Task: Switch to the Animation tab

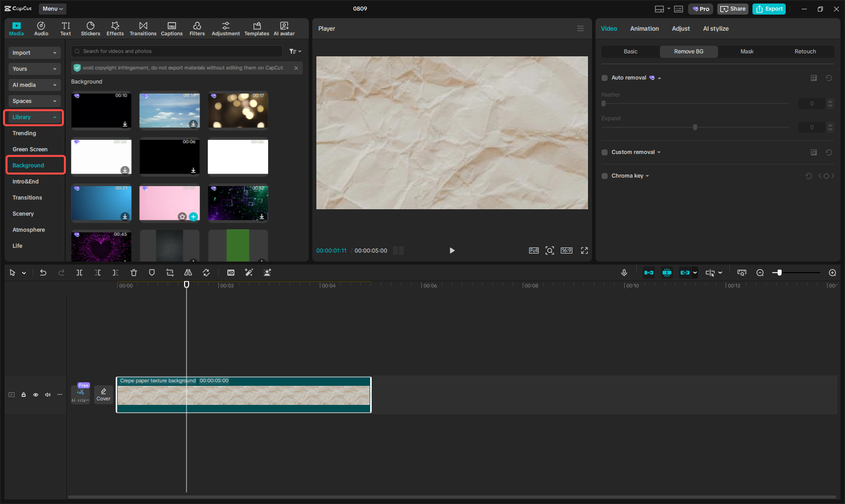Action: 644,29
